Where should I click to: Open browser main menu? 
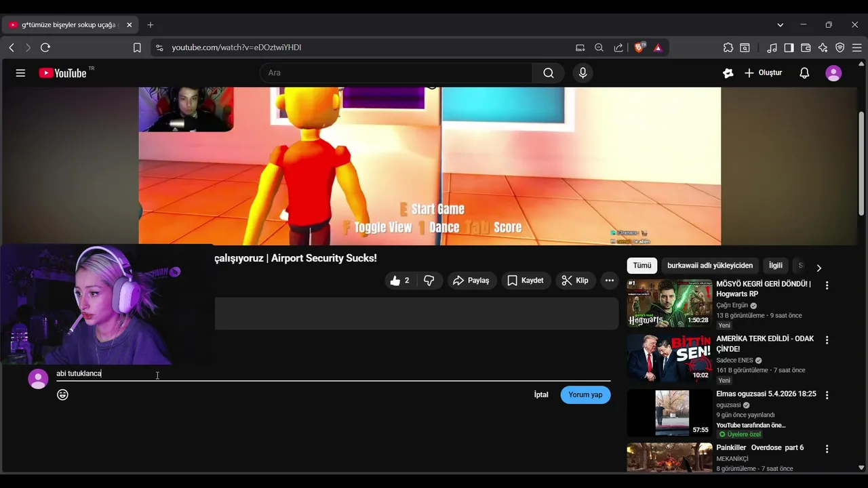(x=856, y=47)
